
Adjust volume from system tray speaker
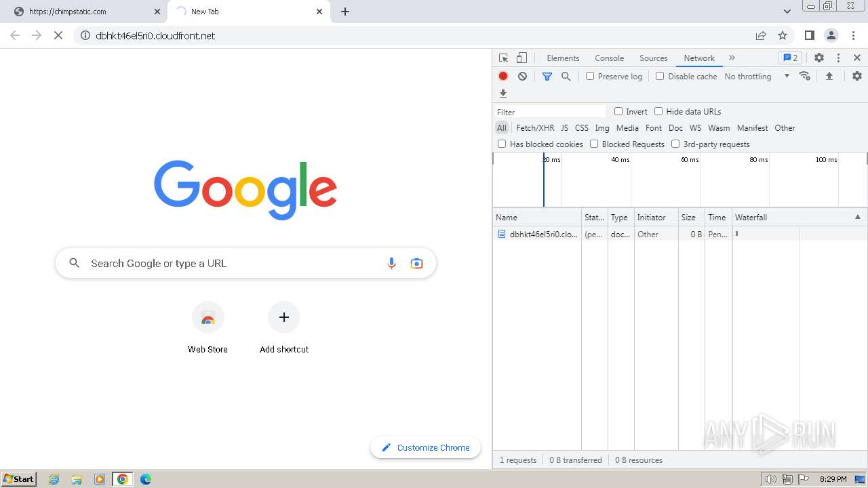tap(771, 479)
